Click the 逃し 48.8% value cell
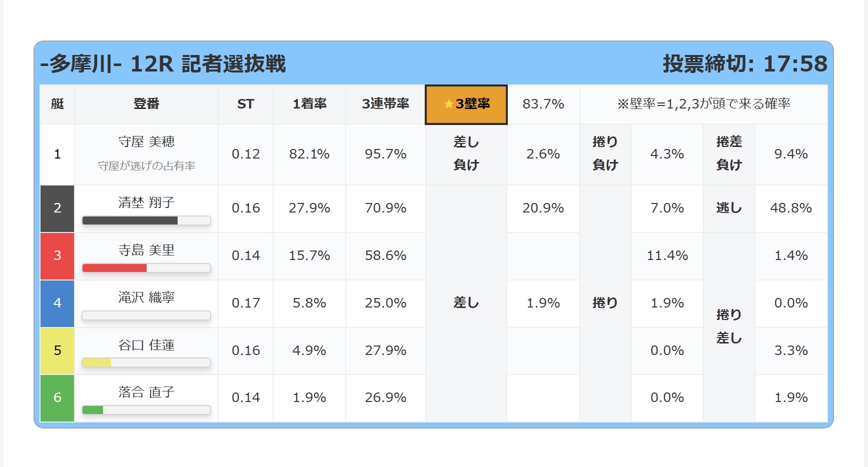Screen dimensions: 868x467 (x=791, y=208)
